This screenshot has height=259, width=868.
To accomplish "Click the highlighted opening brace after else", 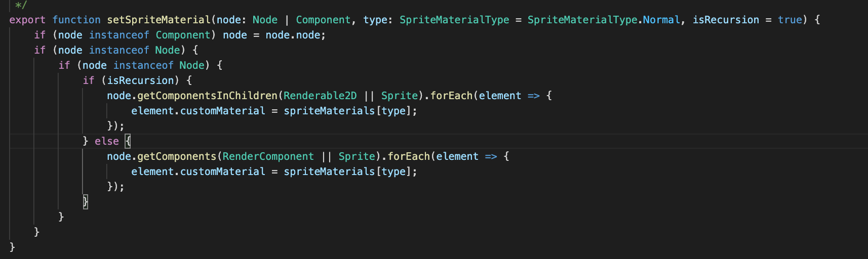I will 128,141.
